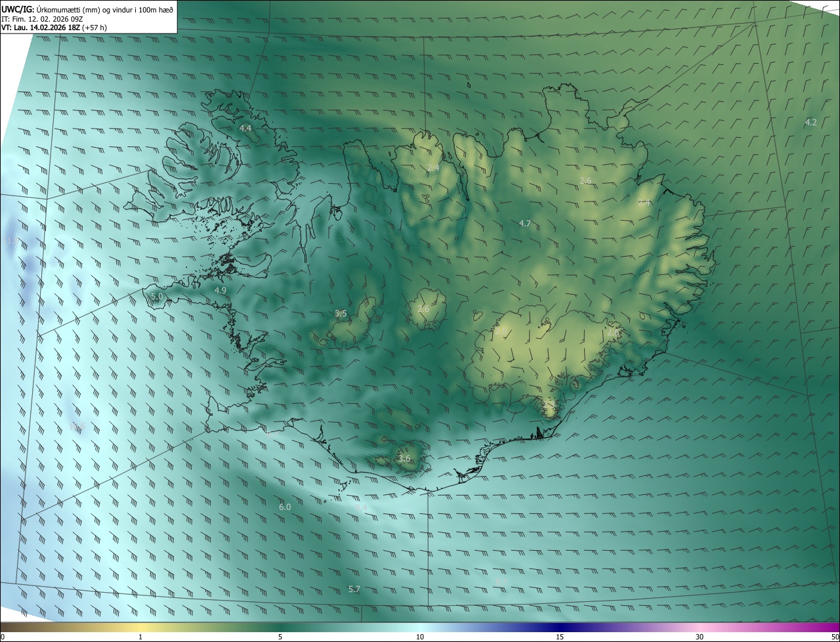Click the 4.4 value label on the map
840x642 pixels.
tap(245, 128)
